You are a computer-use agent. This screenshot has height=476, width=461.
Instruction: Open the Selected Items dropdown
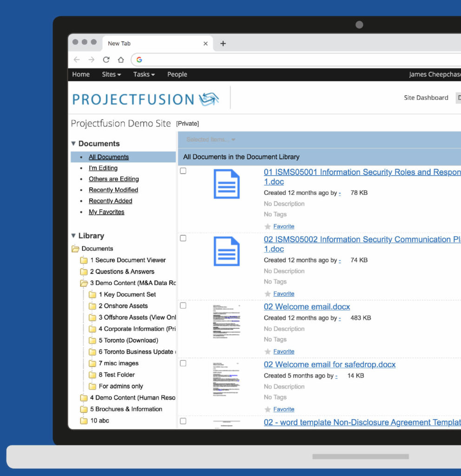point(211,139)
